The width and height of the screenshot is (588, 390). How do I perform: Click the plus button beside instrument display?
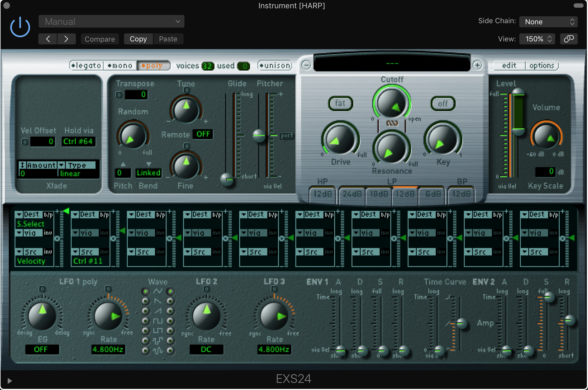(477, 65)
